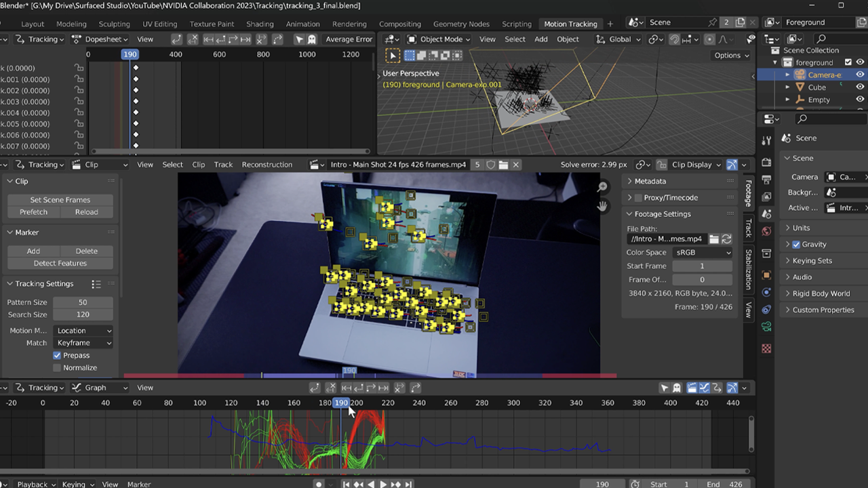Viewport: 868px width, 488px height.
Task: Enable the Normalize checkbox
Action: (x=57, y=367)
